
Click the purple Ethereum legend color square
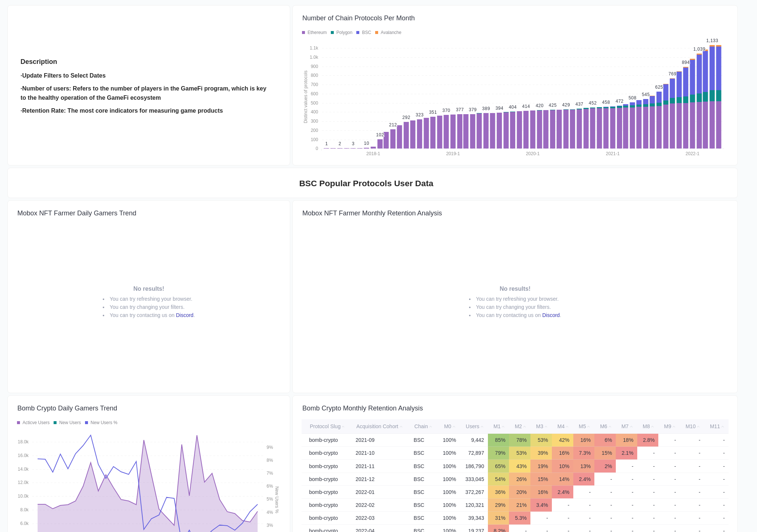[x=303, y=33]
